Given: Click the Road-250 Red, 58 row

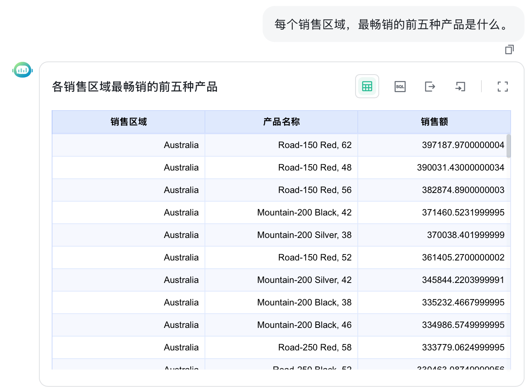Looking at the screenshot, I should point(281,347).
